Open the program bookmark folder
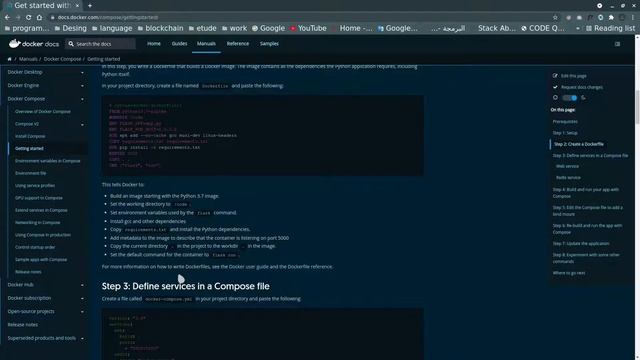640x360 pixels. 27,28
